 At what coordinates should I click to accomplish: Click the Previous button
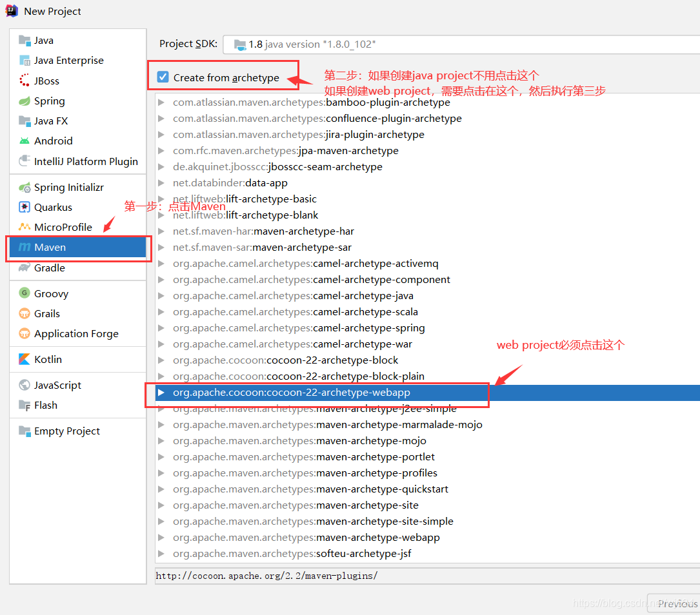[x=675, y=603]
